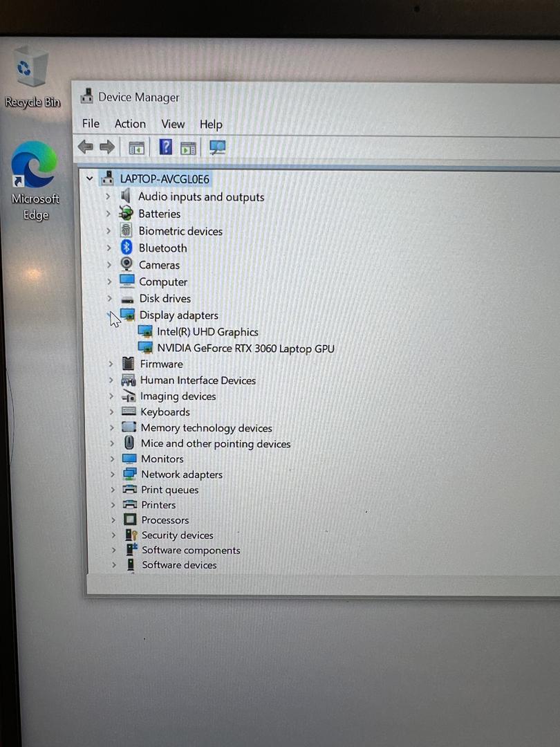This screenshot has width=560, height=747.
Task: Click the mouse icon for pointing devices
Action: point(129,443)
